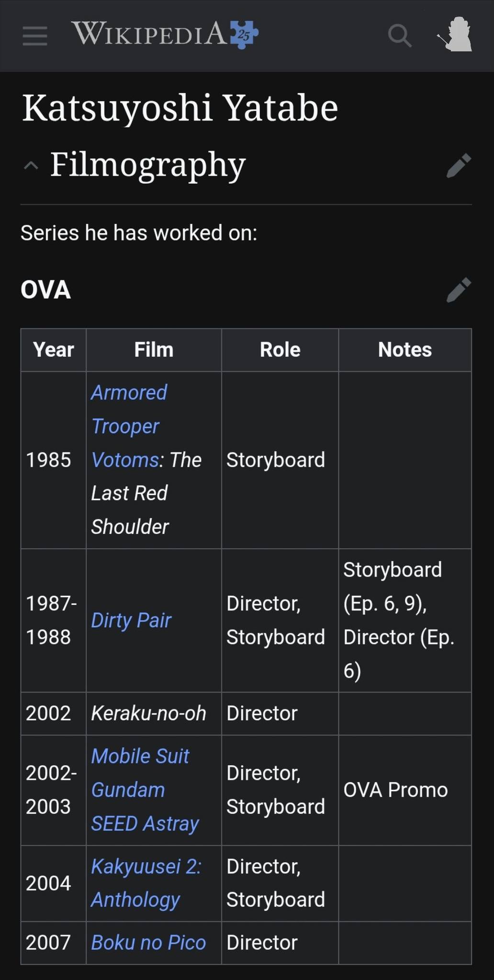This screenshot has height=980, width=494.
Task: Click the Wikipedia 25 puzzle piece logo
Action: pos(244,34)
